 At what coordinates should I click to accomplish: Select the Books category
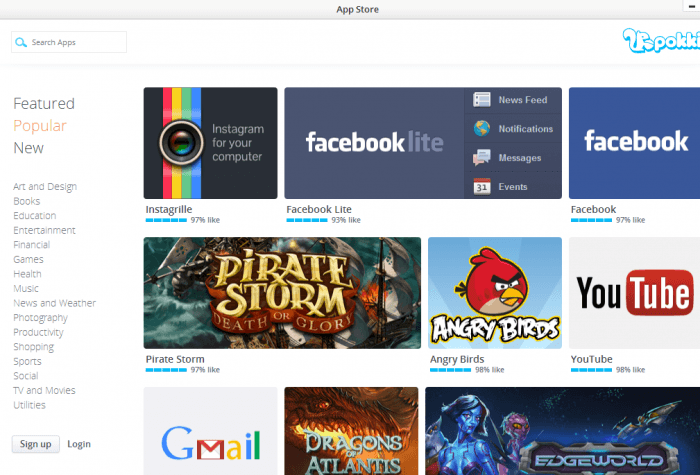coord(27,201)
